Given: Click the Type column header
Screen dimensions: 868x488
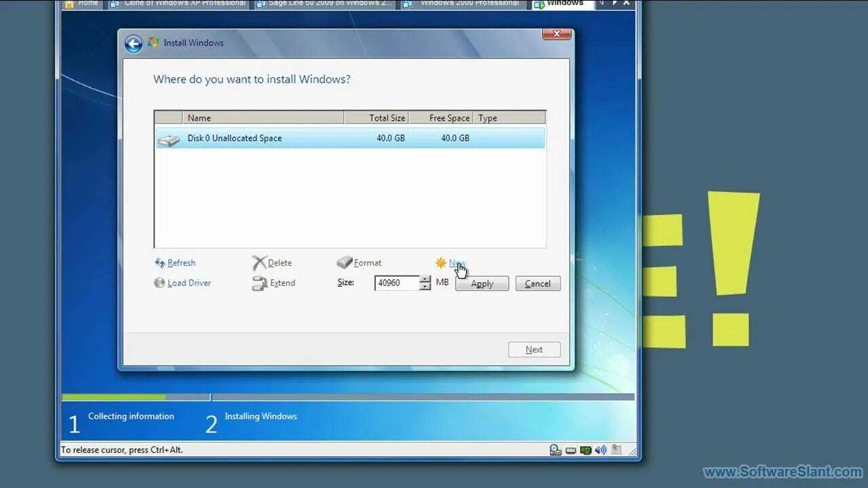Looking at the screenshot, I should (x=509, y=118).
